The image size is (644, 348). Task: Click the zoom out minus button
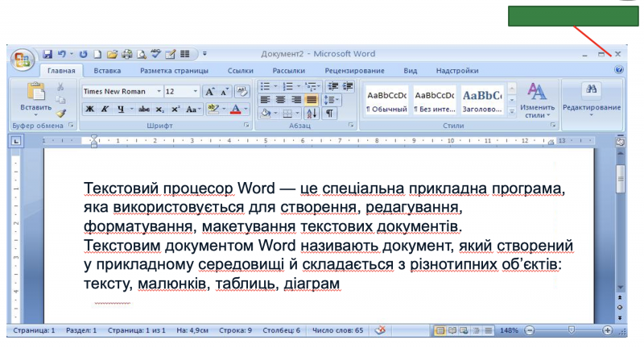click(x=530, y=330)
